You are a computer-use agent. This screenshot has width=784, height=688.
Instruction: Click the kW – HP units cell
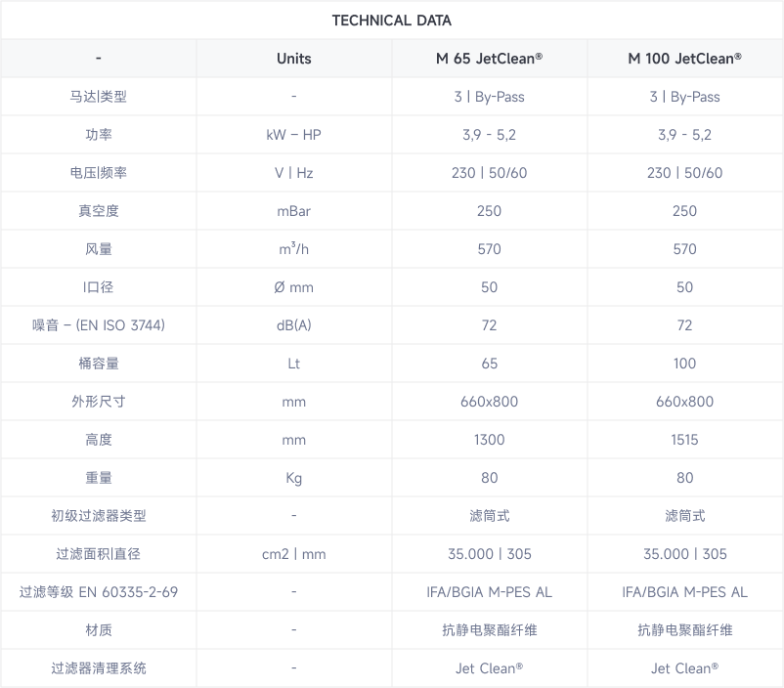click(293, 135)
